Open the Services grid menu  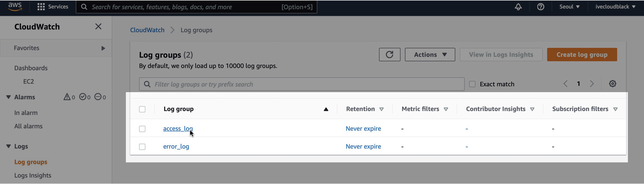click(53, 7)
